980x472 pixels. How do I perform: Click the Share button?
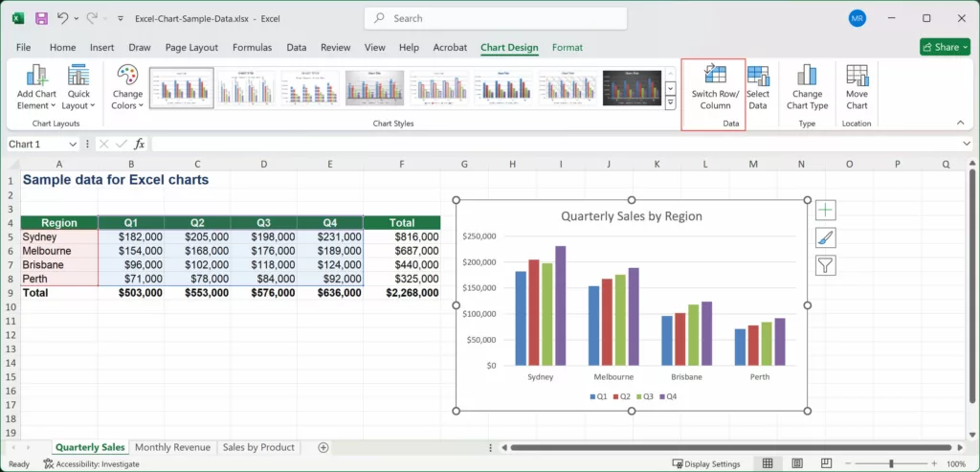[945, 47]
